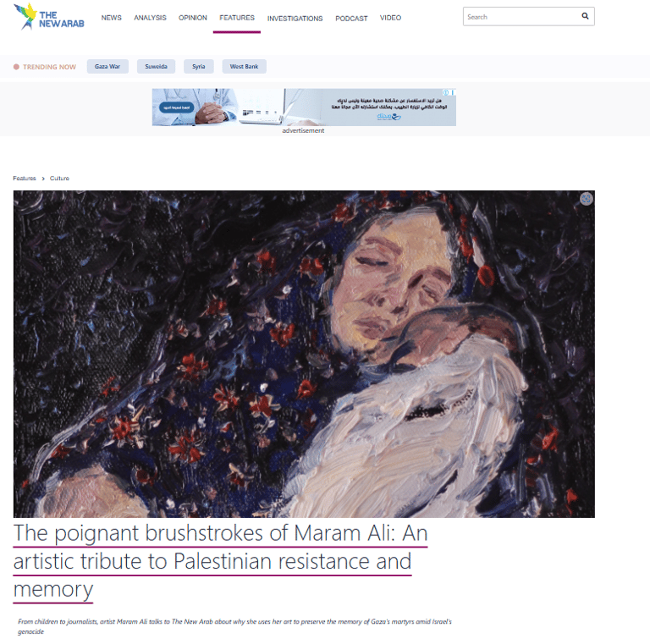Image resolution: width=650 pixels, height=644 pixels.
Task: Open the Maram Ali article headline
Action: tap(221, 561)
